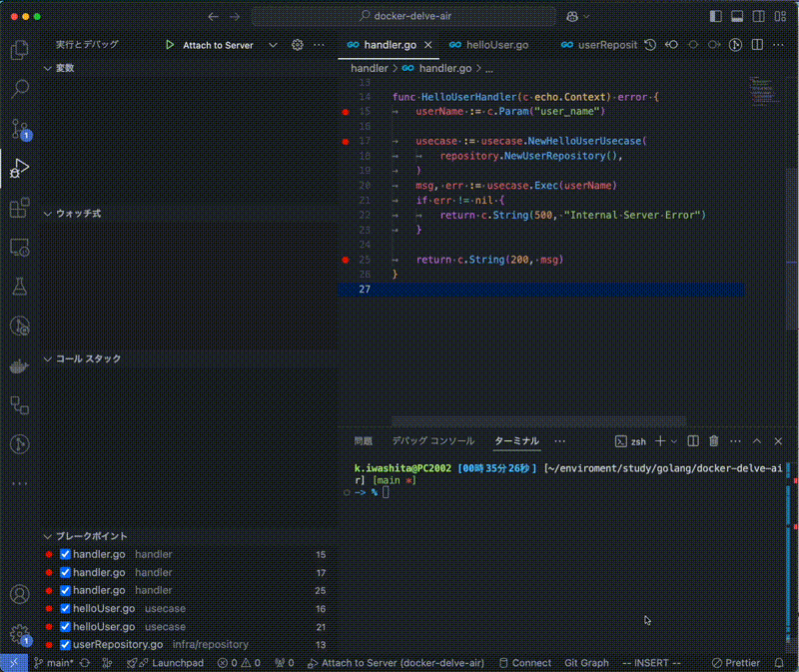Viewport: 799px width, 672px height.
Task: Open launch.json via debug gear icon
Action: pyautogui.click(x=297, y=45)
